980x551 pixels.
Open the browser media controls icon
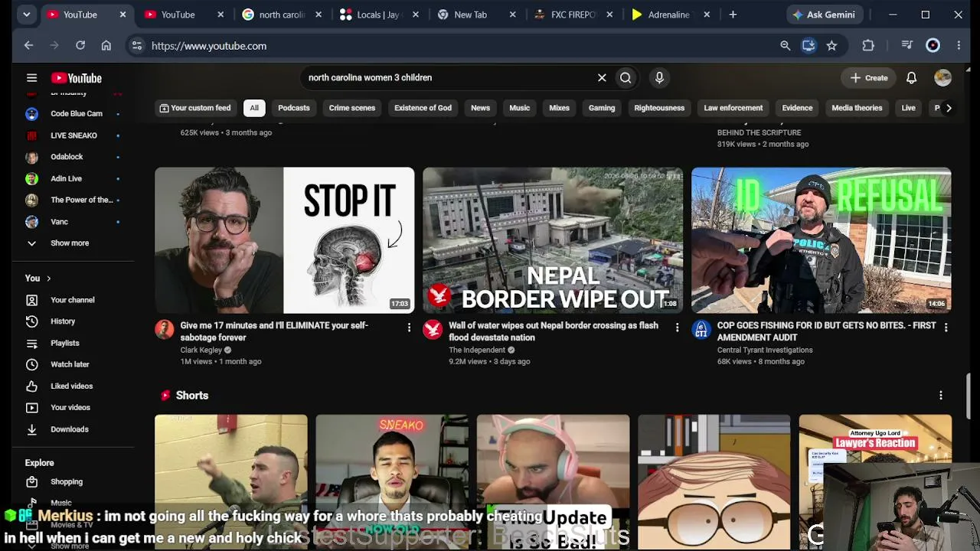(906, 46)
